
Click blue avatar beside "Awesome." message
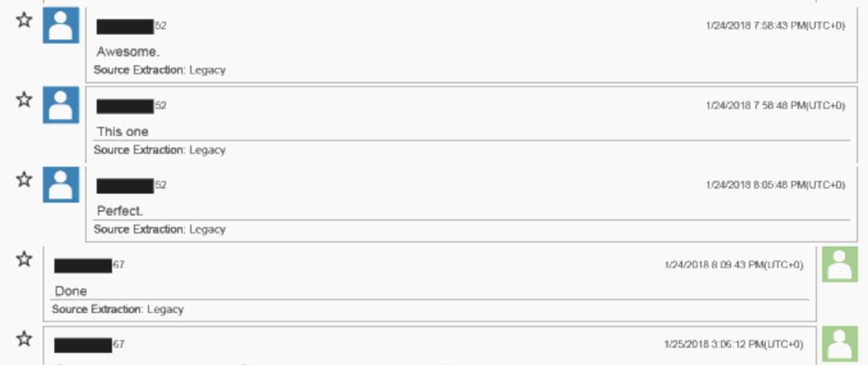coord(61,25)
